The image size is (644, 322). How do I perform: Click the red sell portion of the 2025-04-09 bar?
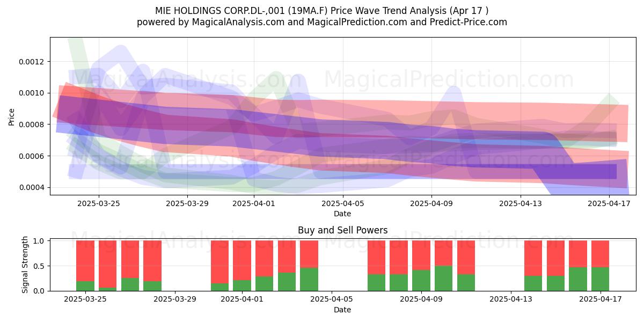click(421, 255)
